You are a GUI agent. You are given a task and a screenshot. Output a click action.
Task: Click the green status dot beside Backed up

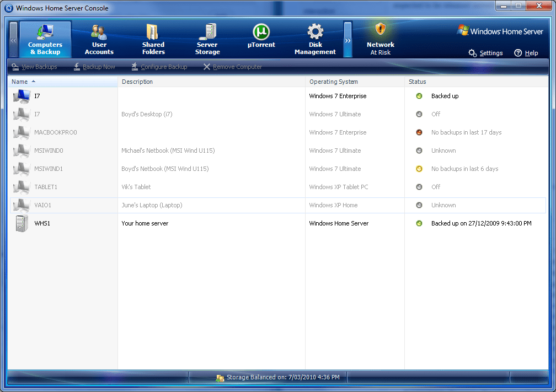(x=419, y=96)
